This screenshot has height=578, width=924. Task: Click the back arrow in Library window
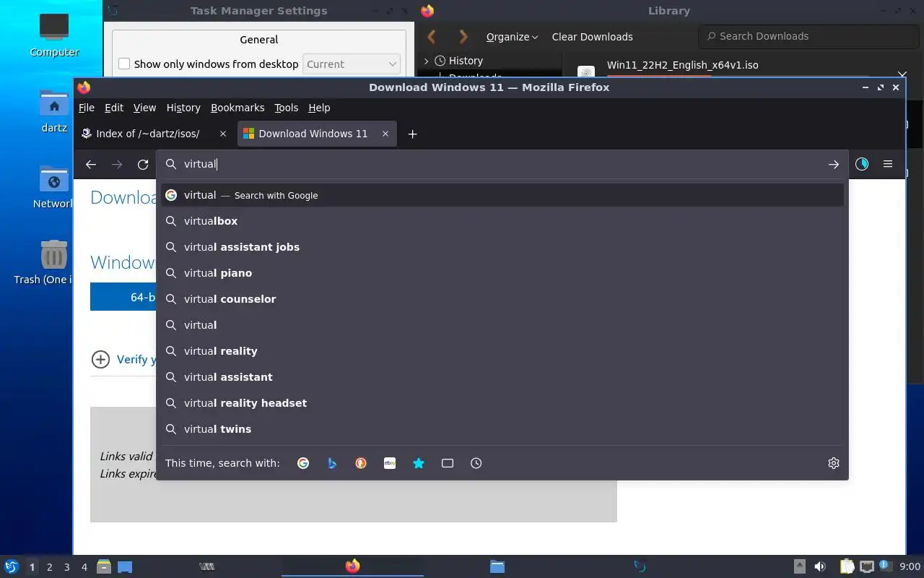pyautogui.click(x=432, y=37)
